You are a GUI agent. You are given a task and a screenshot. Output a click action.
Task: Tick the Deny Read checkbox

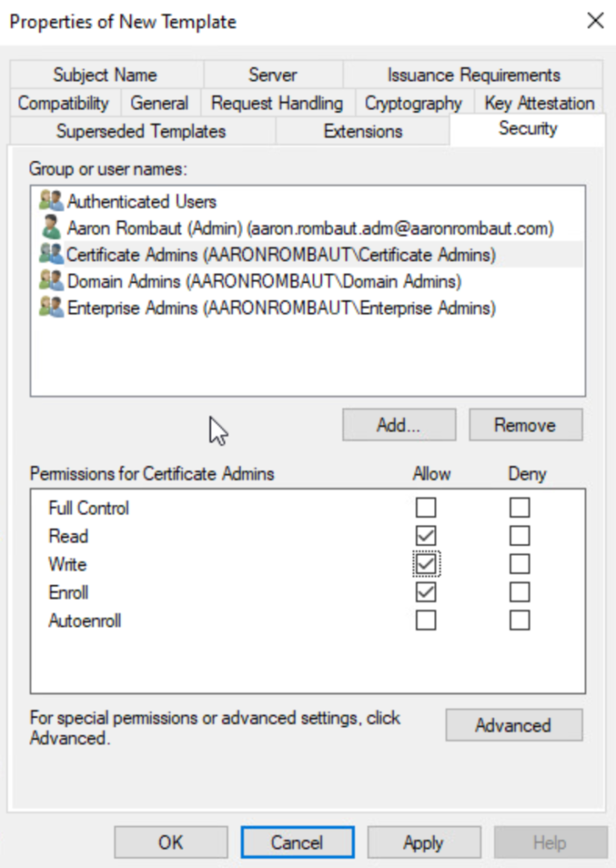[519, 537]
